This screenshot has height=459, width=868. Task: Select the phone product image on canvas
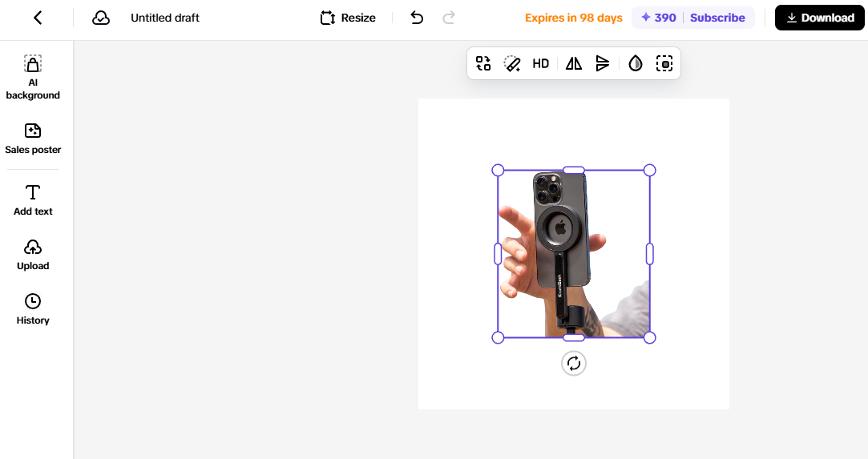pos(574,254)
